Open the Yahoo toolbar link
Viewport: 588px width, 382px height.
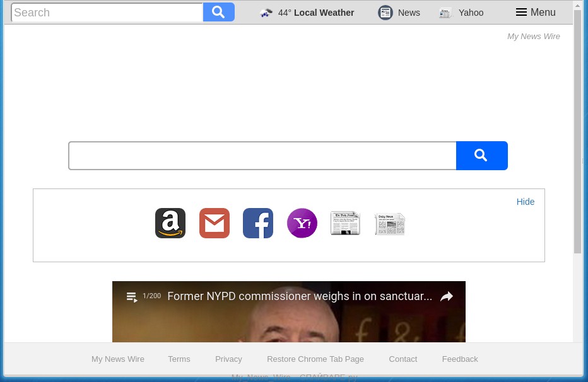coord(471,13)
